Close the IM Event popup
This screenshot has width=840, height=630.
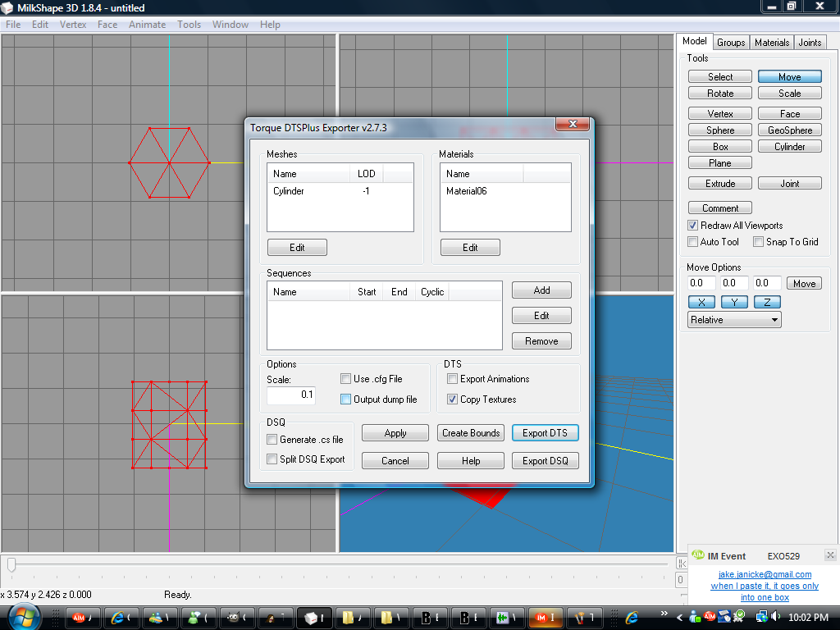[x=830, y=555]
